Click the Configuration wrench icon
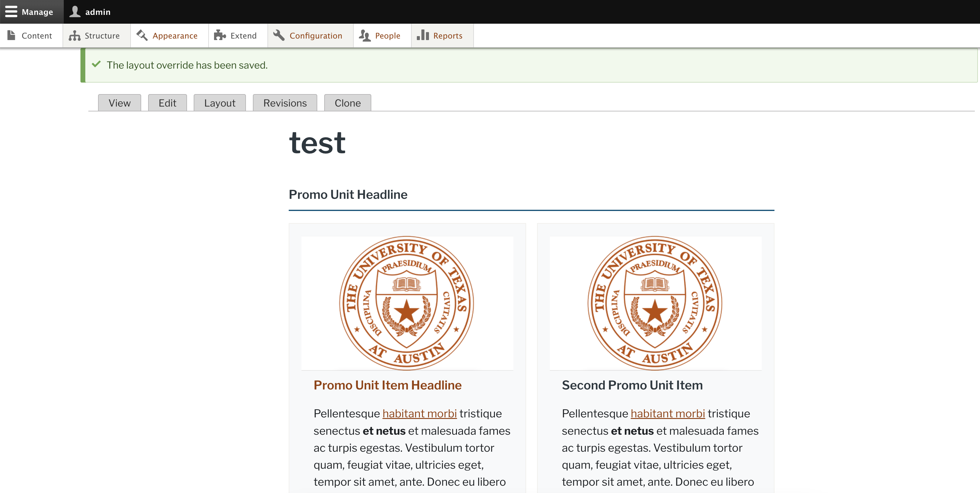 [x=279, y=36]
